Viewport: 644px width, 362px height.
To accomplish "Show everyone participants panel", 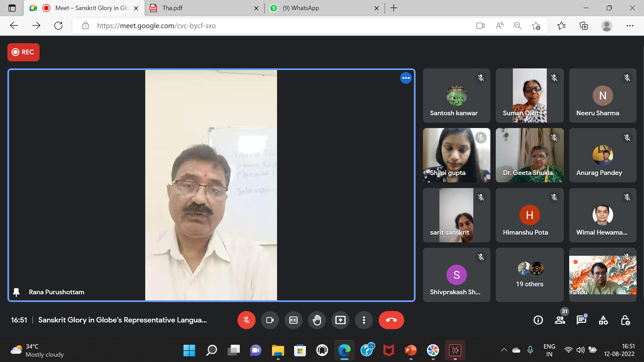I will (559, 320).
